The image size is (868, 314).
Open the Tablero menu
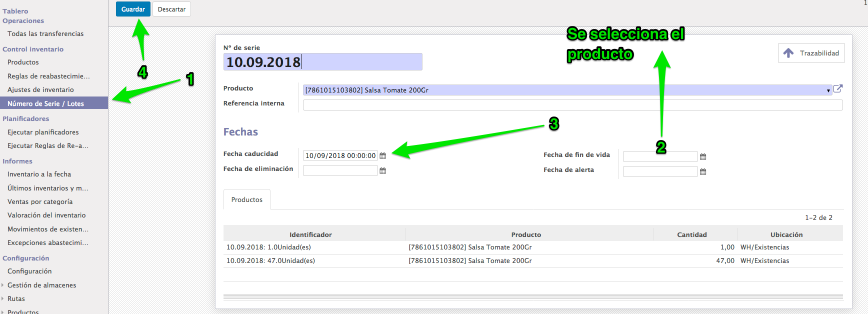point(15,11)
